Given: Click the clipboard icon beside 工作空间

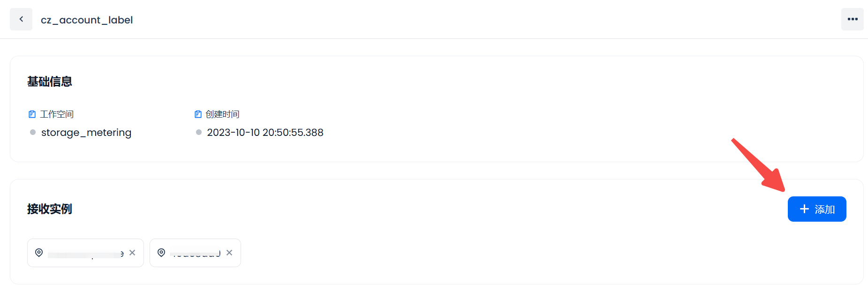Looking at the screenshot, I should pyautogui.click(x=32, y=114).
